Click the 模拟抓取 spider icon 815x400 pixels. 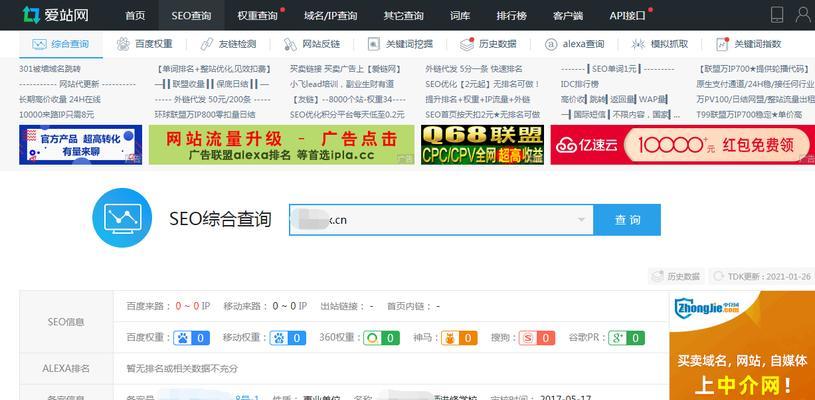pyautogui.click(x=638, y=44)
